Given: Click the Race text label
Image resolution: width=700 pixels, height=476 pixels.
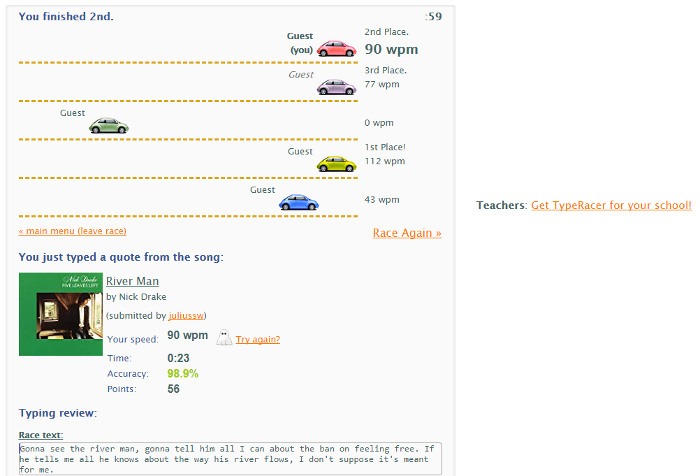Looking at the screenshot, I should coord(41,435).
